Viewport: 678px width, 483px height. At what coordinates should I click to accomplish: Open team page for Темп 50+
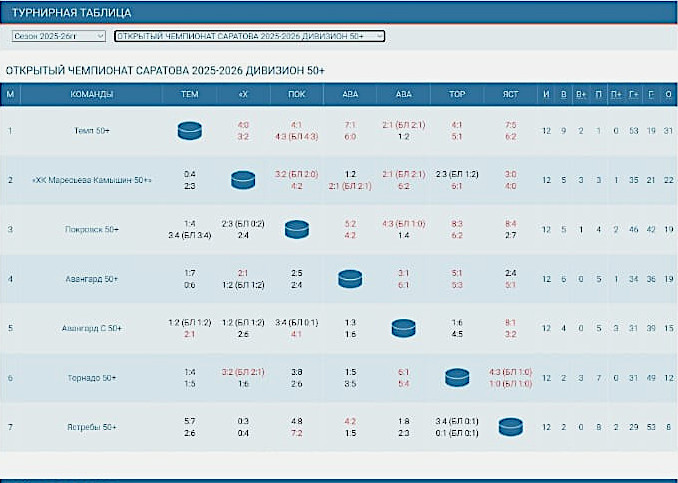tap(92, 130)
